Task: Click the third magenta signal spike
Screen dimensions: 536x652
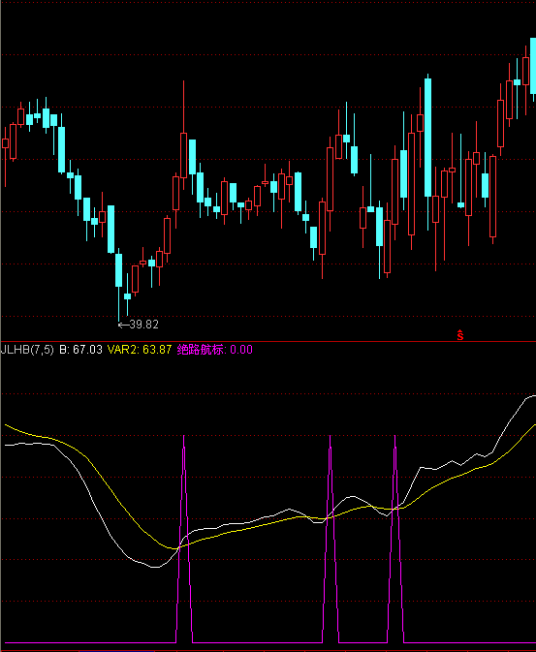Action: click(x=395, y=537)
